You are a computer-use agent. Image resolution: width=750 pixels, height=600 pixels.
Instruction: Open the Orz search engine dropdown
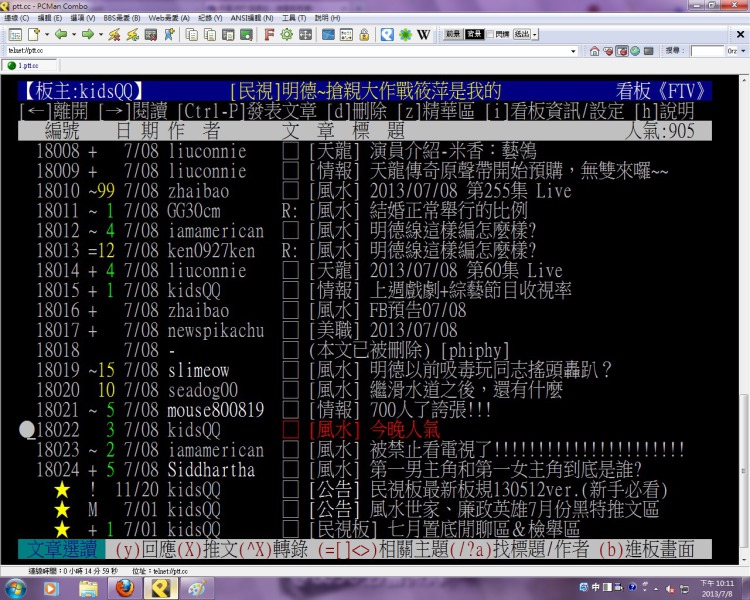pyautogui.click(x=743, y=51)
